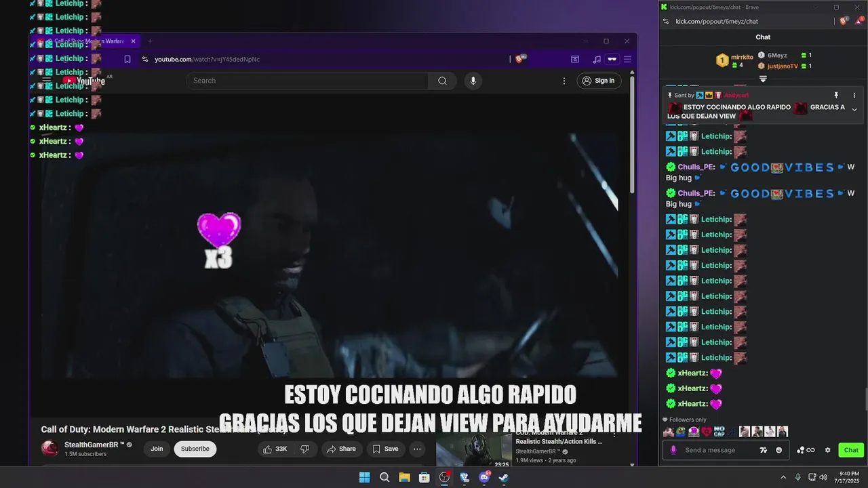Open emoji picker in message box

779,450
